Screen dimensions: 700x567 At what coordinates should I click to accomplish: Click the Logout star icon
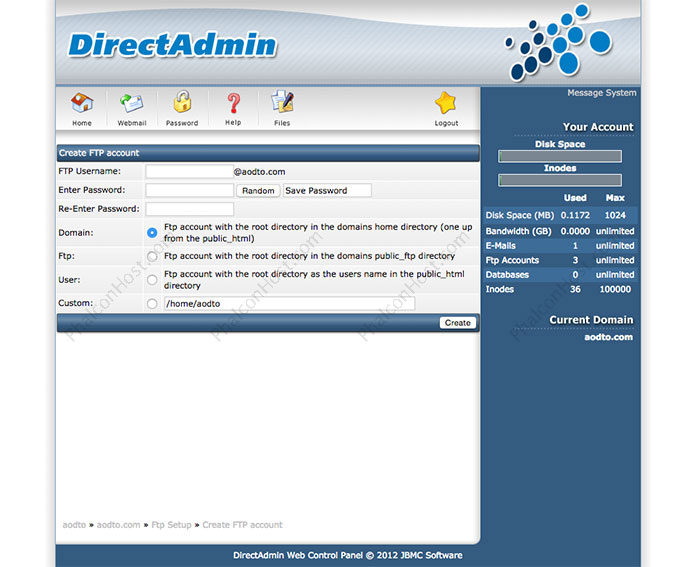click(x=446, y=103)
